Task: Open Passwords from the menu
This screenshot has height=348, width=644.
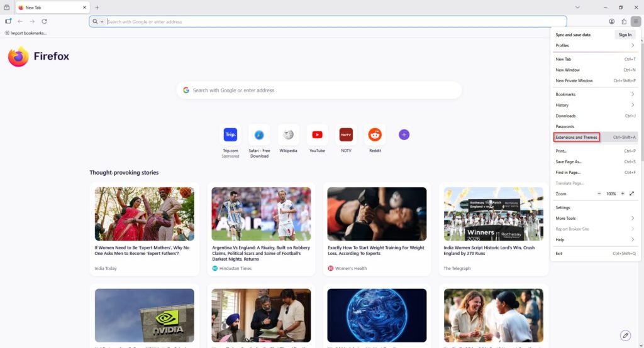Action: tap(595, 126)
